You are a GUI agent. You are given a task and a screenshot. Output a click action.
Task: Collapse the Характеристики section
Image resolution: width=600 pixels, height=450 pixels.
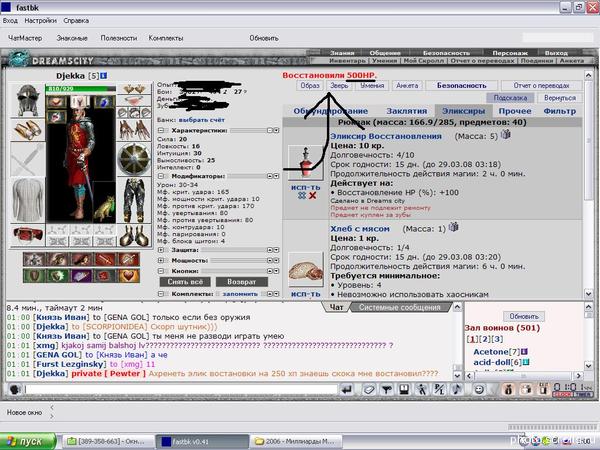click(x=161, y=130)
